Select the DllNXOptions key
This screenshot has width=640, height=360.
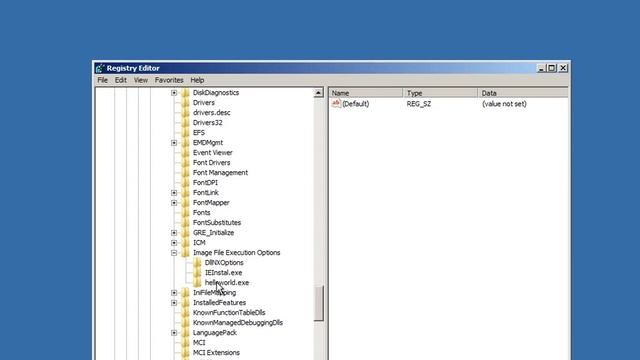[x=224, y=263]
